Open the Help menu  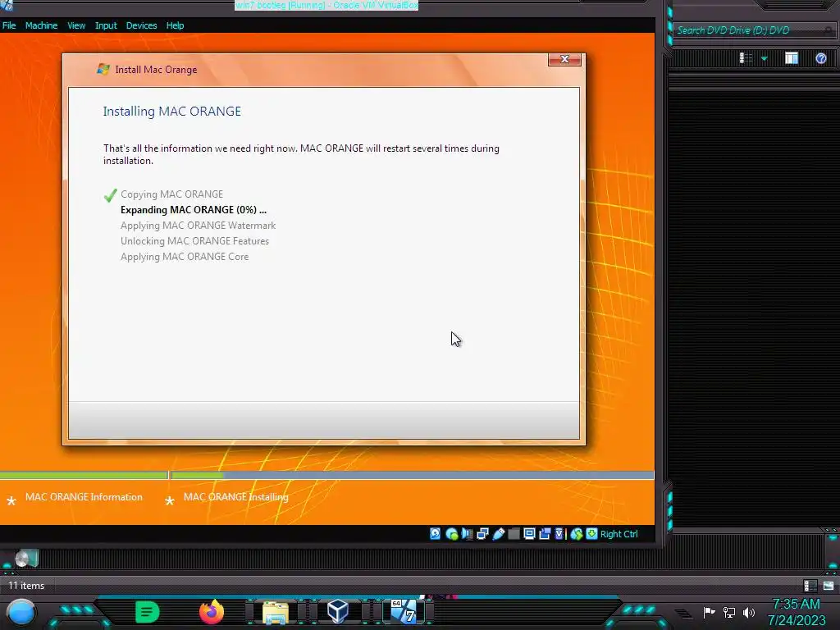click(x=175, y=25)
